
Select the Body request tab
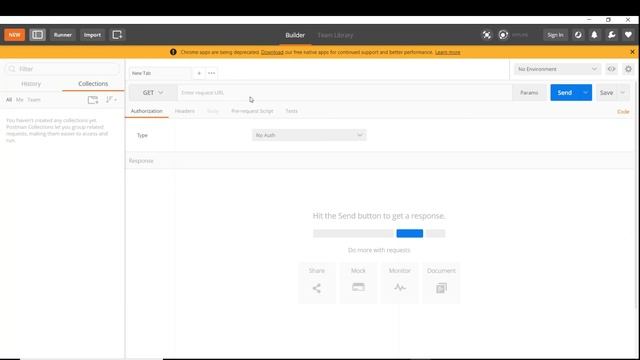point(213,111)
